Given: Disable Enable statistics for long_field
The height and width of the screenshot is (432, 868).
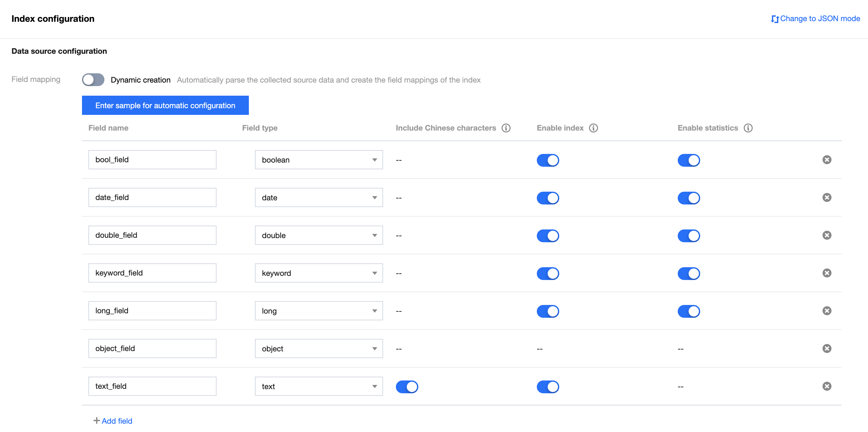Looking at the screenshot, I should pyautogui.click(x=688, y=311).
